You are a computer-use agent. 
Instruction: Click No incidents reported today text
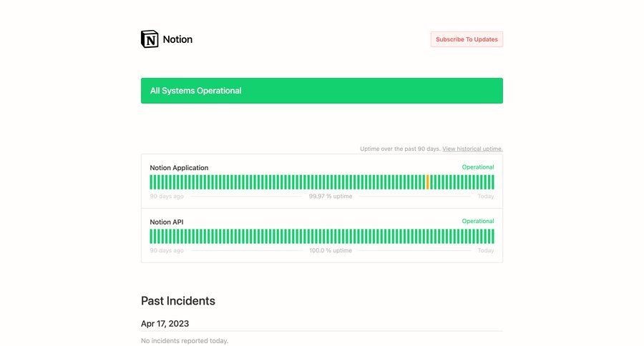coord(185,341)
